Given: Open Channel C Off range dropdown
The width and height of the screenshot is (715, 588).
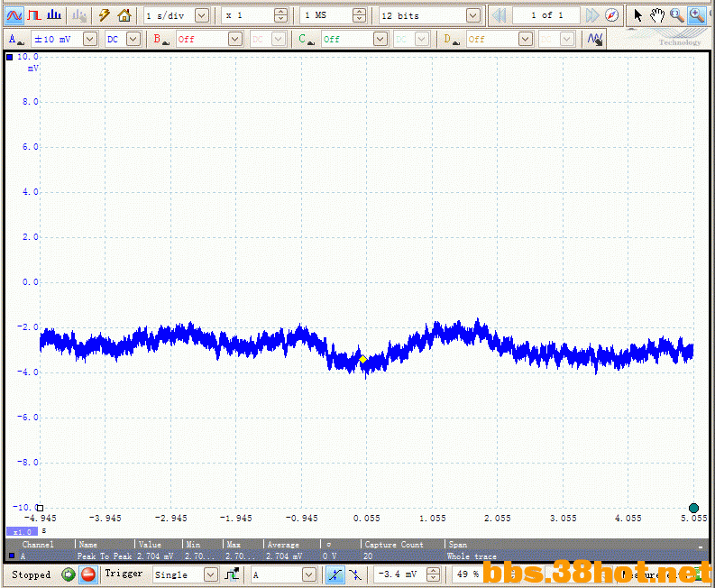Looking at the screenshot, I should click(x=380, y=40).
